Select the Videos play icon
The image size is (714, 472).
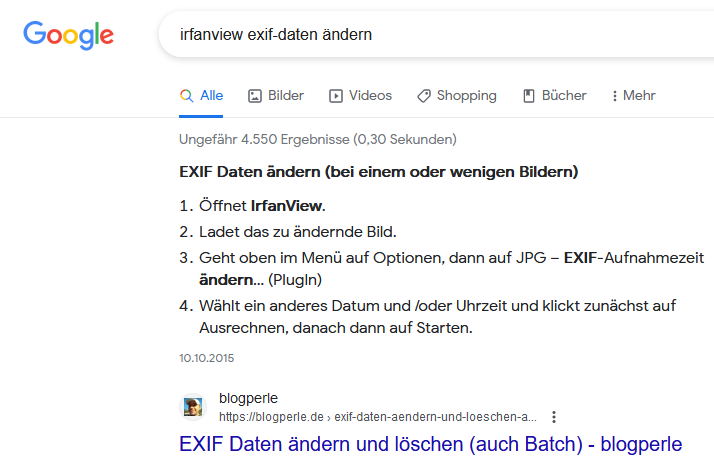[x=336, y=96]
